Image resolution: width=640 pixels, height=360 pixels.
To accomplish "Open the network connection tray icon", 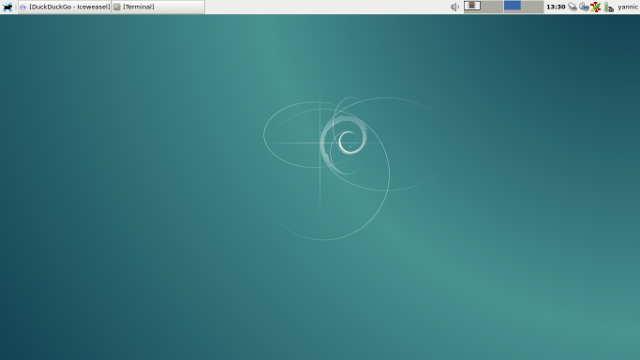I will 584,7.
